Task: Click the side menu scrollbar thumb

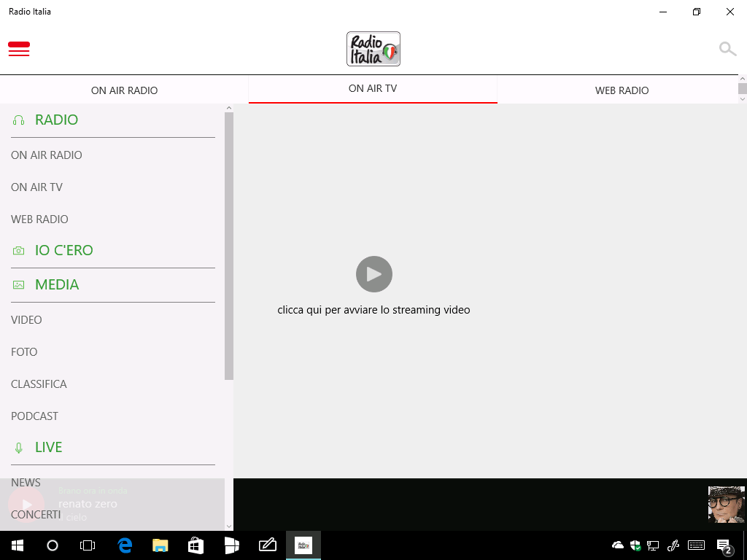Action: click(x=229, y=246)
